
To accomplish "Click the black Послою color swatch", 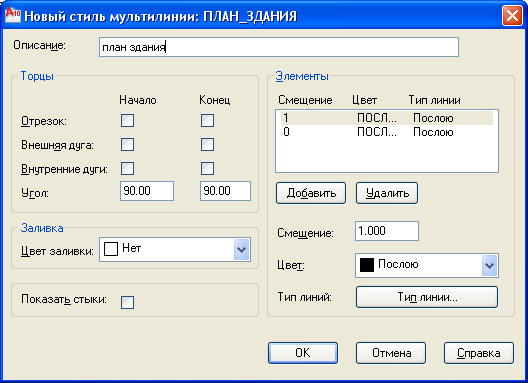I will click(x=367, y=265).
